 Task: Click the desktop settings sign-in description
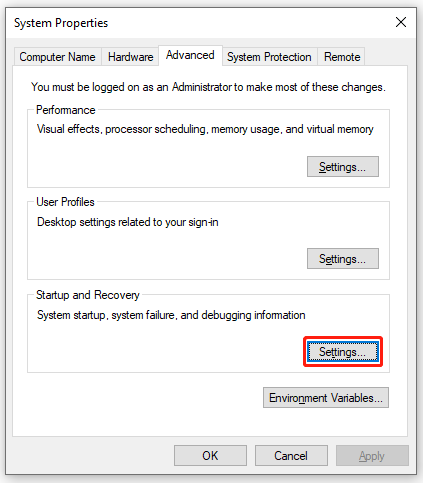(x=128, y=222)
